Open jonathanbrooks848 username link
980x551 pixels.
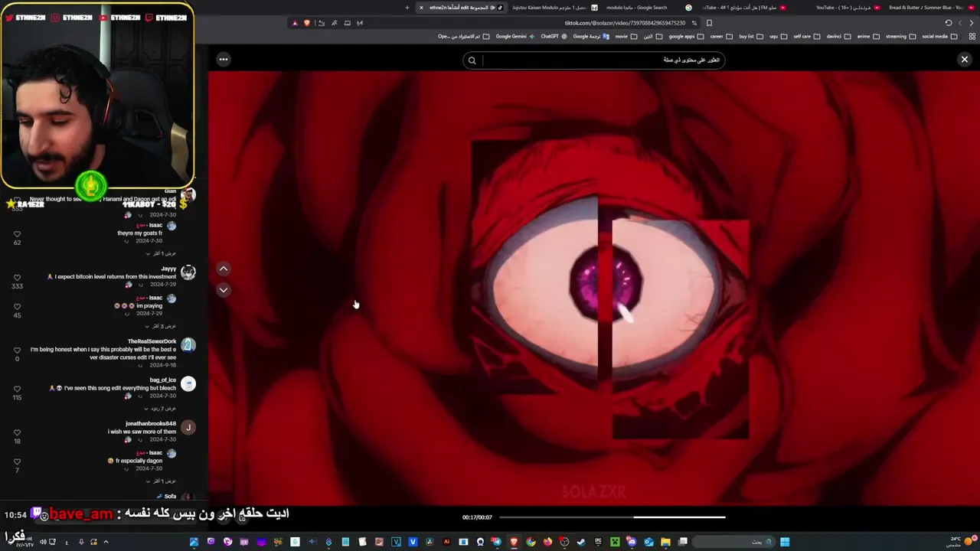(151, 423)
